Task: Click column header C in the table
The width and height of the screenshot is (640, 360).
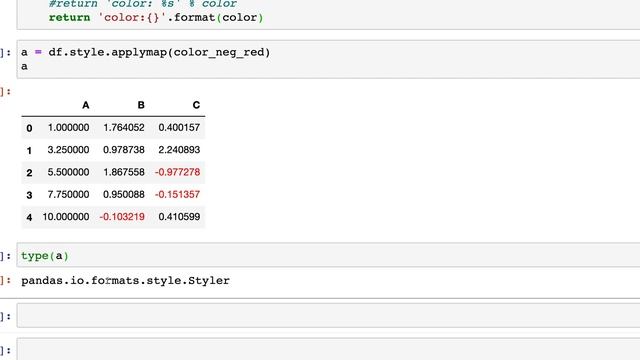Action: (x=196, y=105)
